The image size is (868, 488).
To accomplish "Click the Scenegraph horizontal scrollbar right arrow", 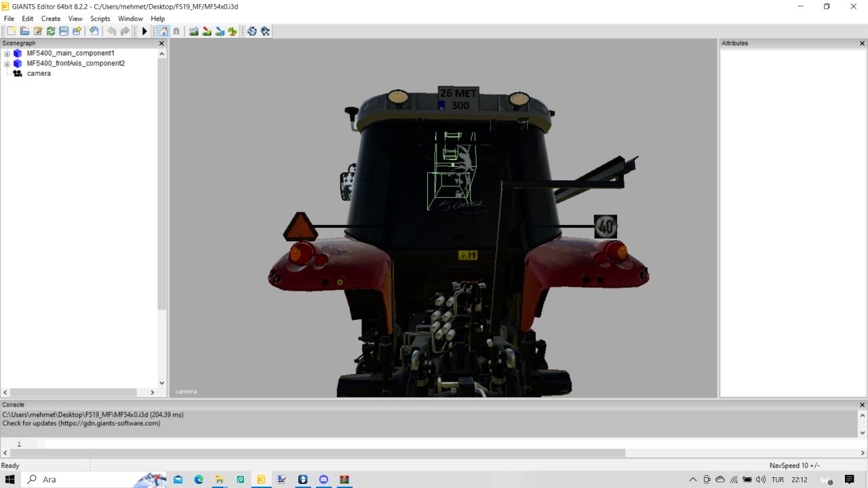I will (153, 392).
